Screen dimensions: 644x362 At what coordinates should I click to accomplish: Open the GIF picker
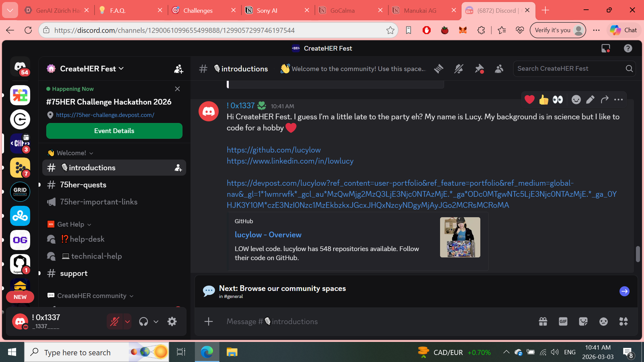click(x=563, y=322)
